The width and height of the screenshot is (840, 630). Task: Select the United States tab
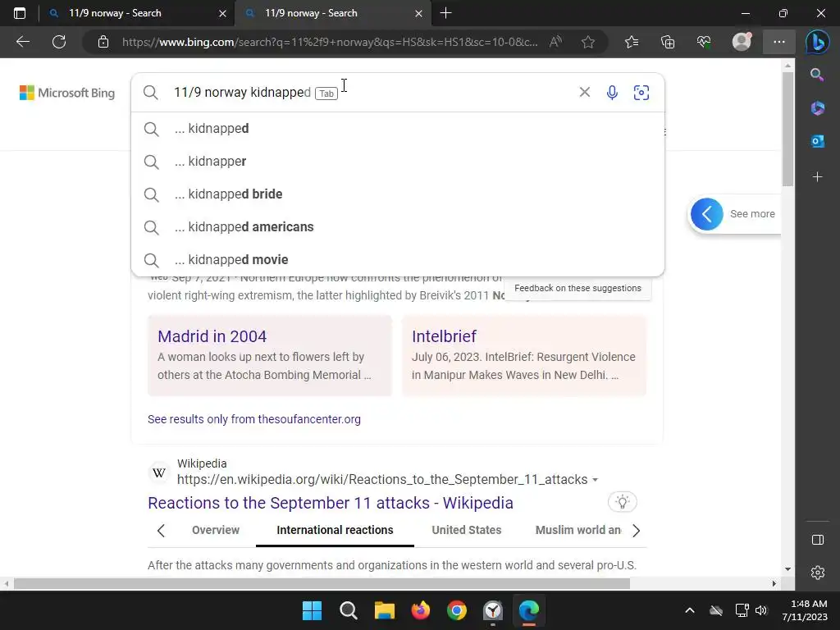tap(467, 530)
